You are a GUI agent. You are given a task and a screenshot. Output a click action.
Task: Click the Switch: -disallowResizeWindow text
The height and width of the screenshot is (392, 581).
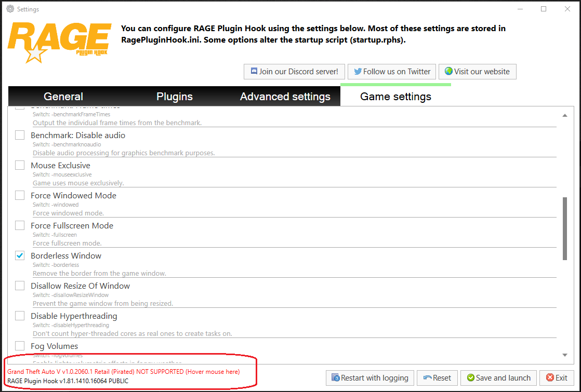click(x=71, y=295)
